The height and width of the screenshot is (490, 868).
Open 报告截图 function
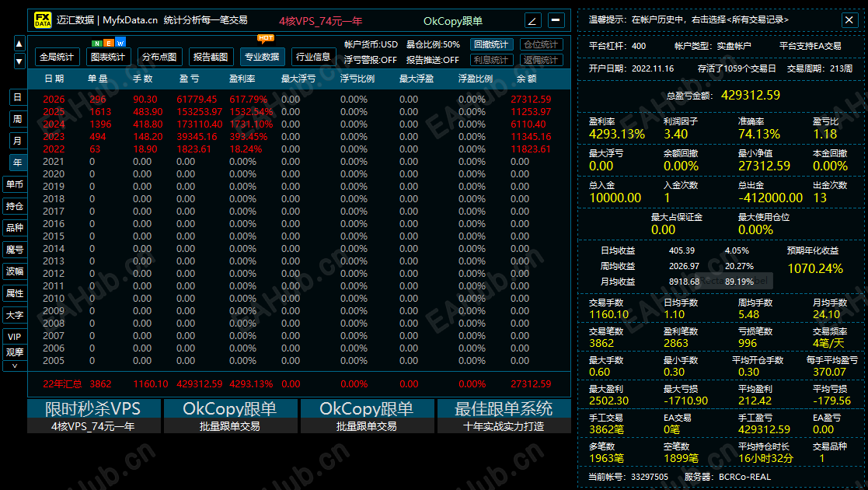(x=211, y=57)
